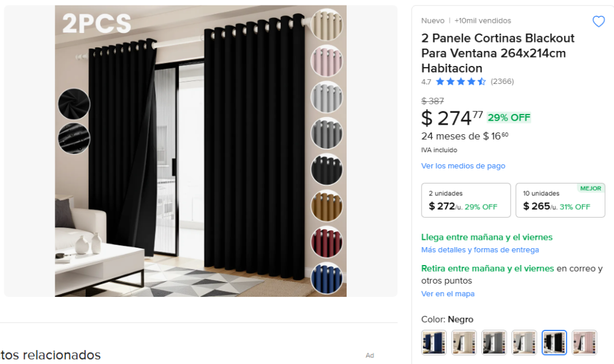
Task: Pick the pink curtain color thumbnail
Action: [x=584, y=342]
